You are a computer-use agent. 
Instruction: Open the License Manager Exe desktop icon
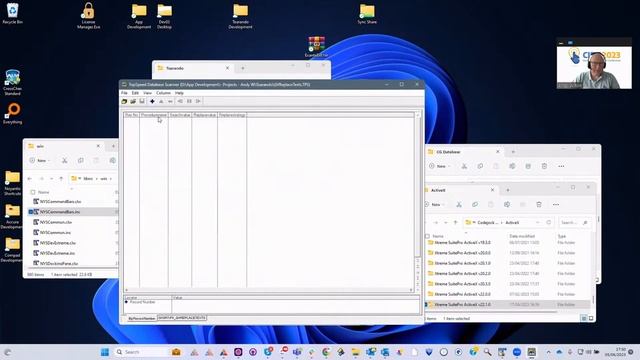88,16
